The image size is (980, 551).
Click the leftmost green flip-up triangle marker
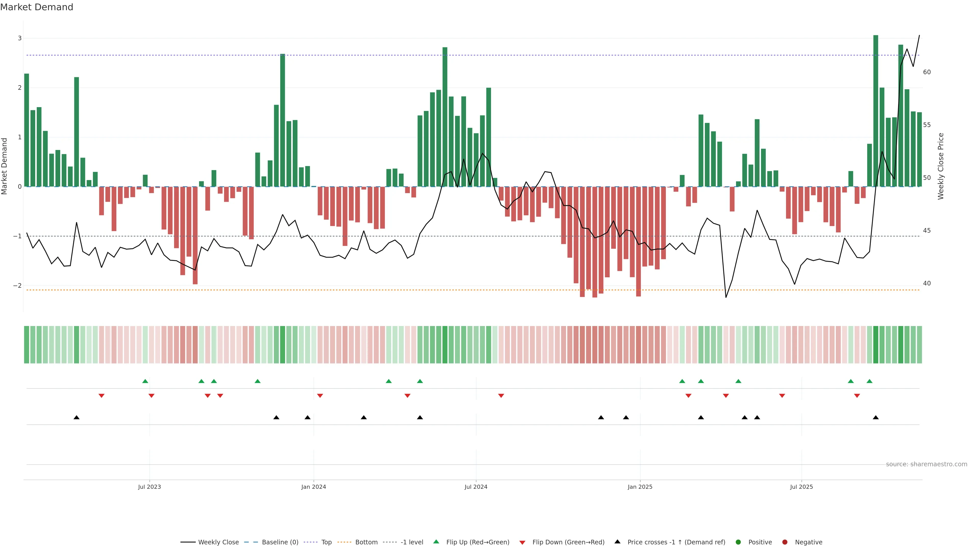[x=145, y=381]
